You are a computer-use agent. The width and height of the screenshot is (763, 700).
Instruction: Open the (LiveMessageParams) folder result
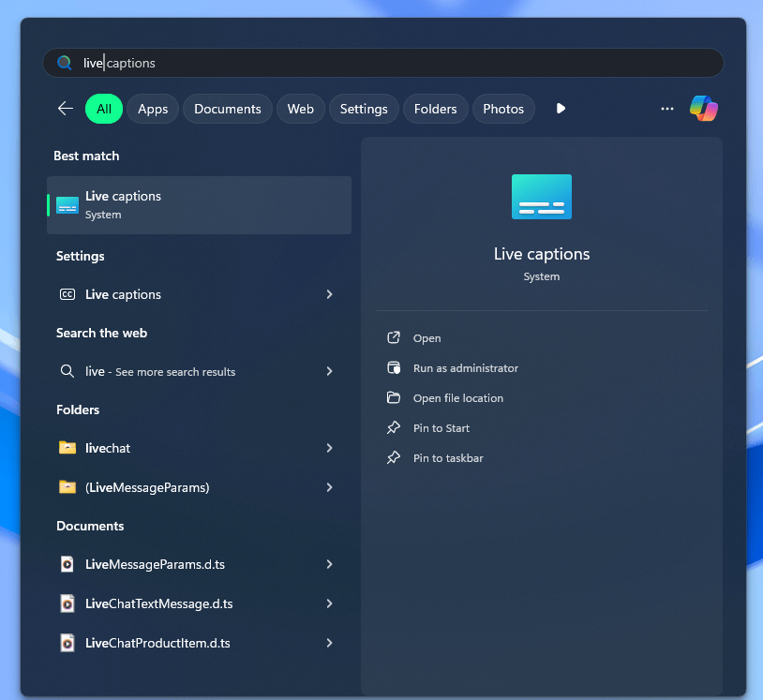pyautogui.click(x=199, y=487)
